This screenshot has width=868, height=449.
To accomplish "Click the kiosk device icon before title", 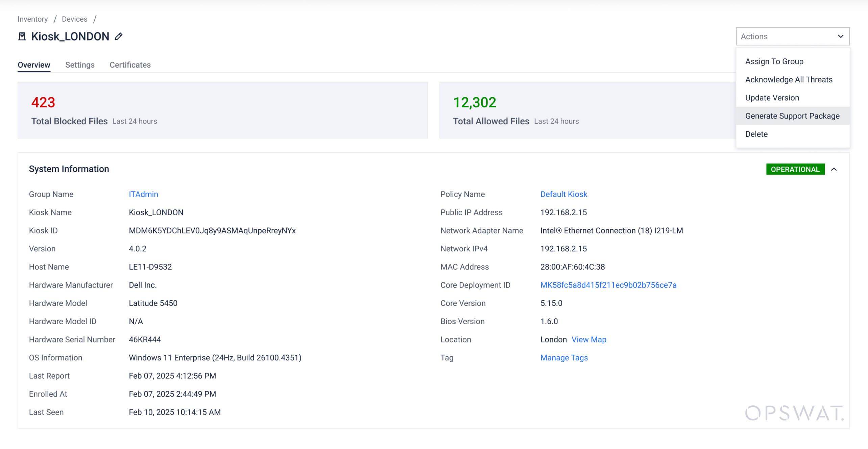I will tap(22, 36).
